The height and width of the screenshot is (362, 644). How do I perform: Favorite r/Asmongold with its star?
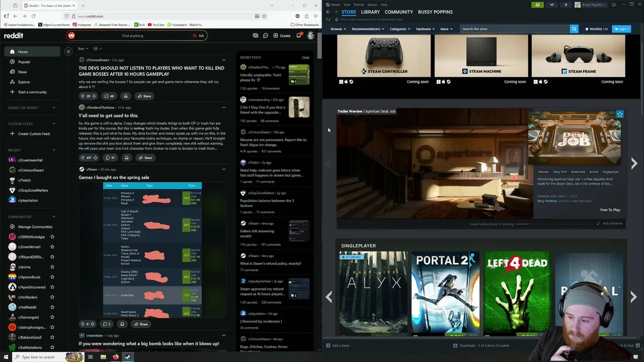[52, 317]
